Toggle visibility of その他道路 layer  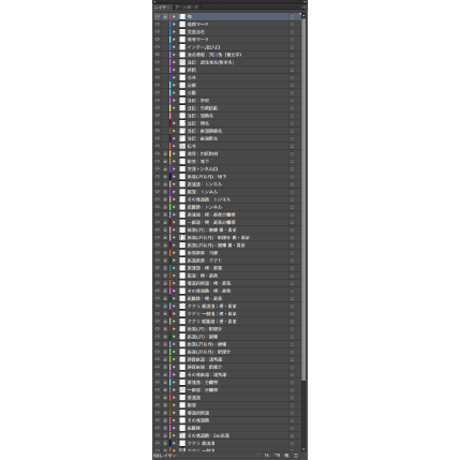tap(157, 420)
